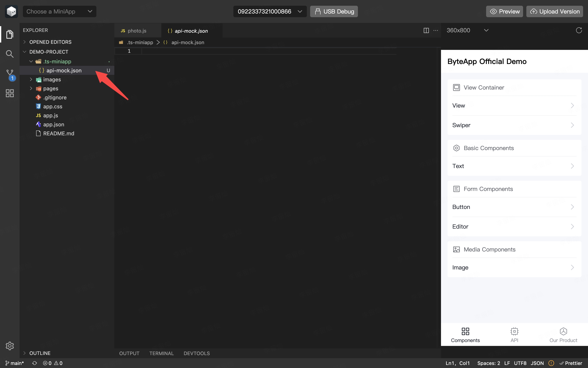Click Ln1, Col1 cursor position status
The height and width of the screenshot is (368, 588).
(x=458, y=363)
